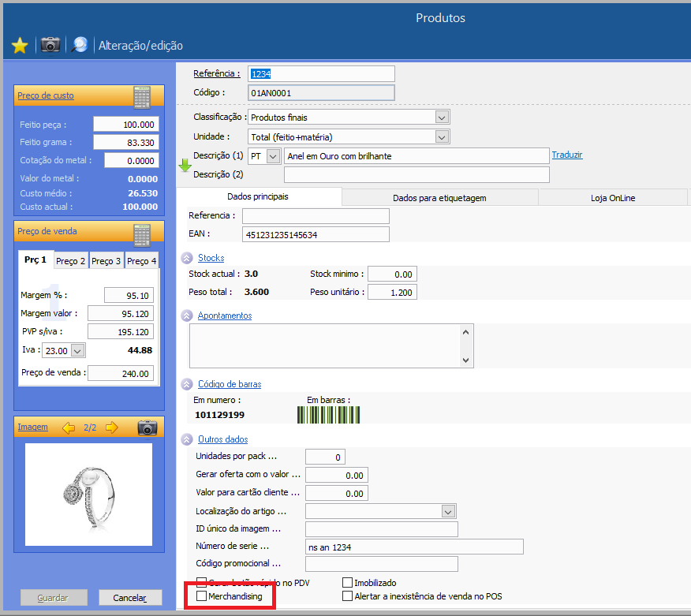Expand the Unidade combo box
The width and height of the screenshot is (691, 616).
tap(442, 136)
